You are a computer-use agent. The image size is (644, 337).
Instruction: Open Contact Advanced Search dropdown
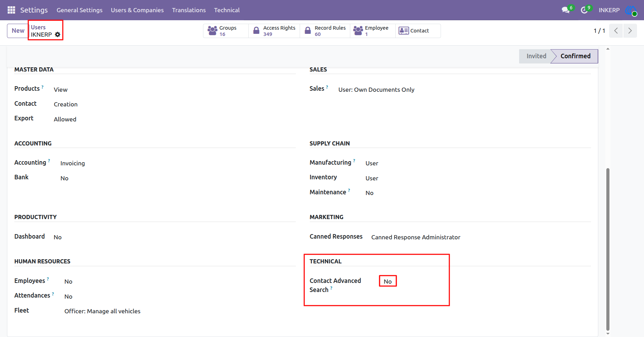coord(388,282)
